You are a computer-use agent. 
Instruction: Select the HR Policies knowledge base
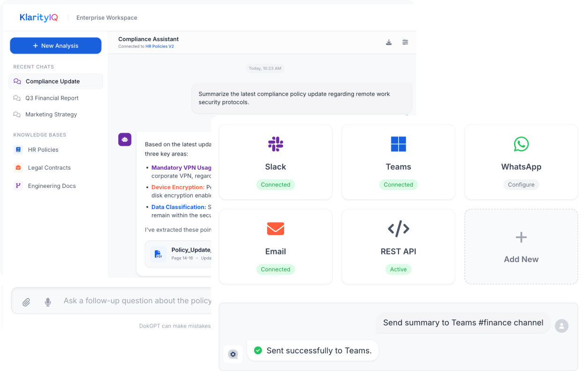point(43,149)
